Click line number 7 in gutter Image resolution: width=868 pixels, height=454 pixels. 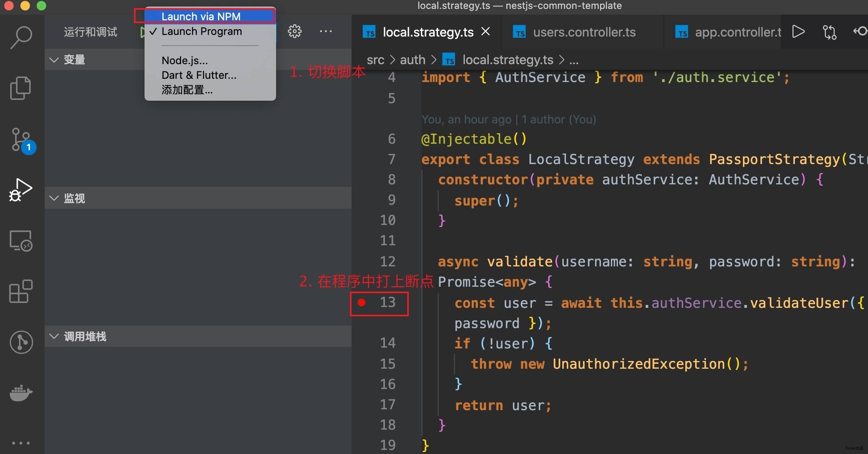point(391,159)
